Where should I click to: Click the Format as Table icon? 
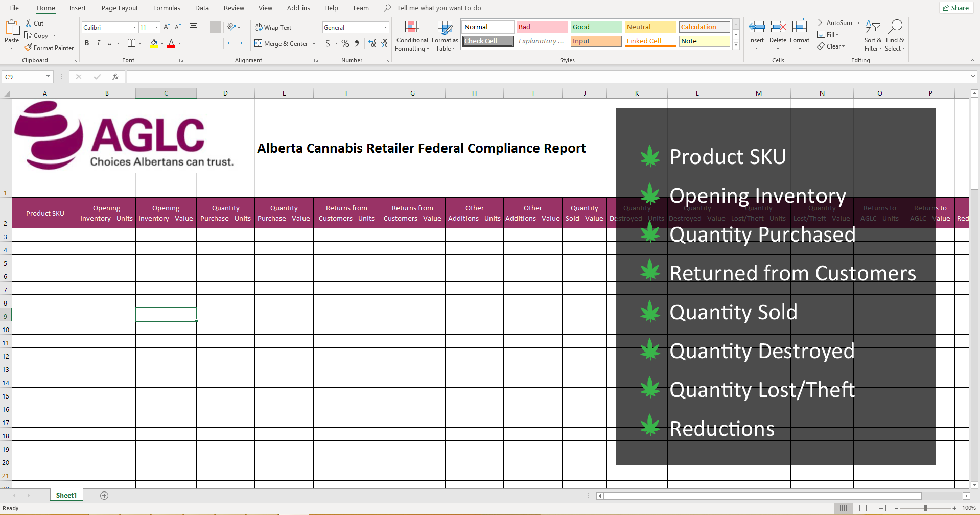point(445,28)
